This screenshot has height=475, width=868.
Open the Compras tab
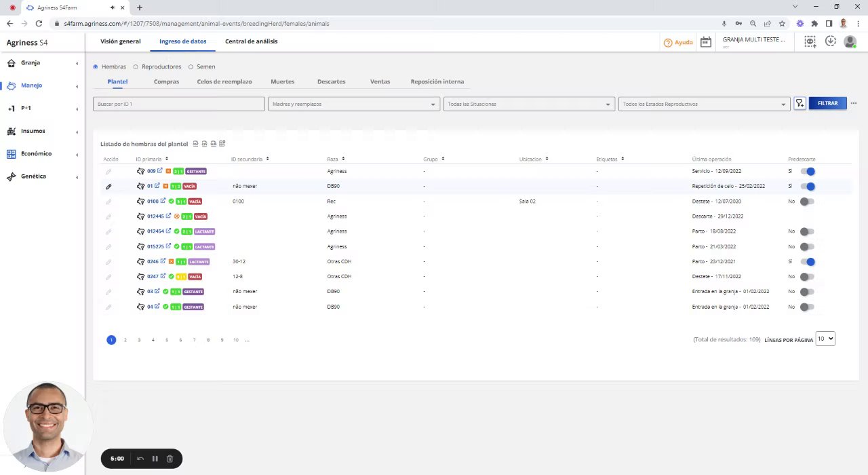pyautogui.click(x=166, y=81)
